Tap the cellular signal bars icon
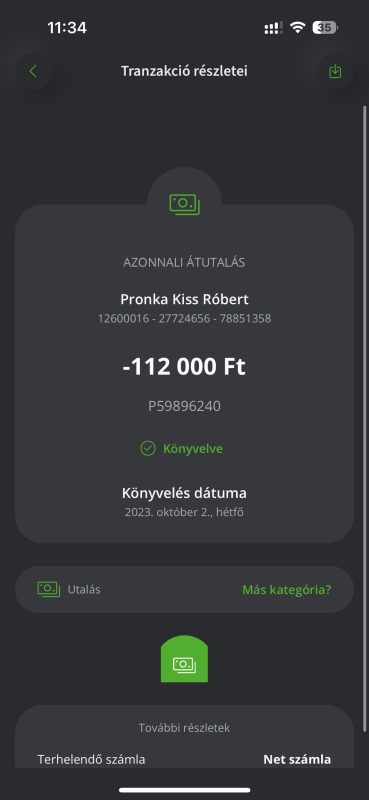369x800 pixels. [x=274, y=28]
